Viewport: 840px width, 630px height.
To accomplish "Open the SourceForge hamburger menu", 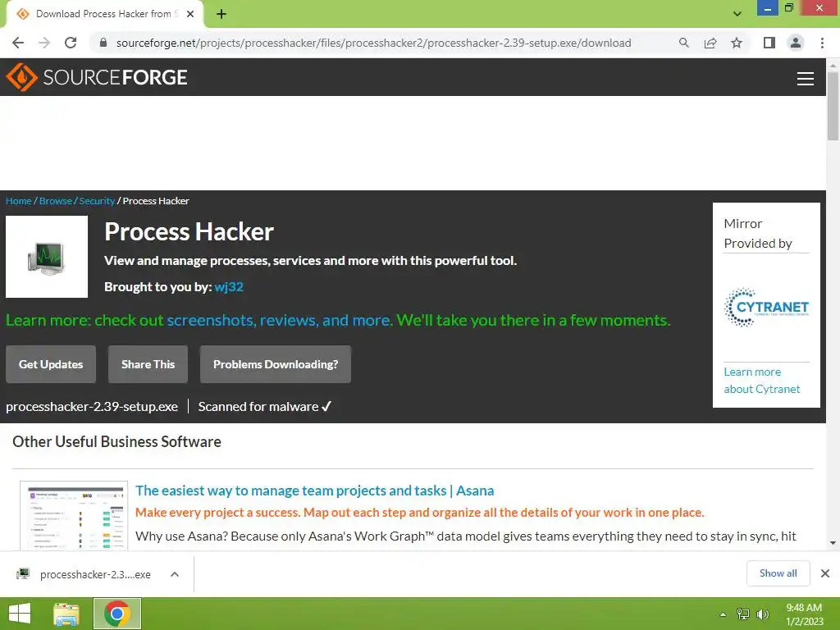I will 805,78.
